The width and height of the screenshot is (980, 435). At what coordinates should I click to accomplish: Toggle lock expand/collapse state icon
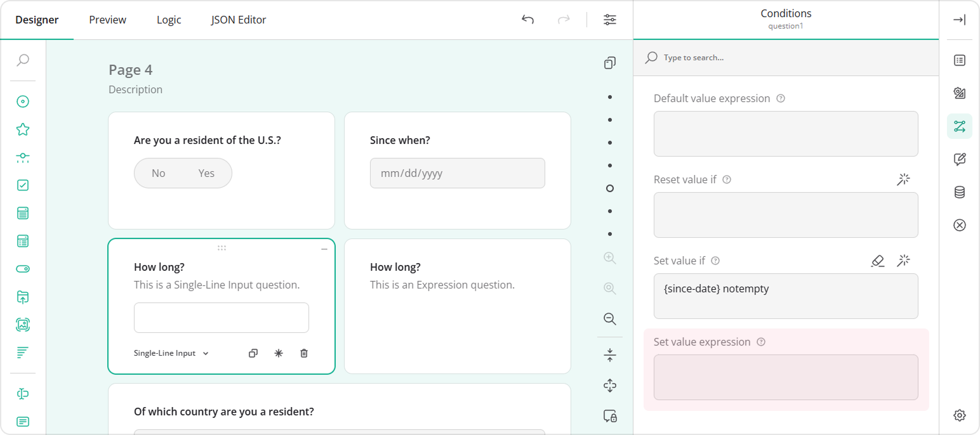click(x=610, y=416)
